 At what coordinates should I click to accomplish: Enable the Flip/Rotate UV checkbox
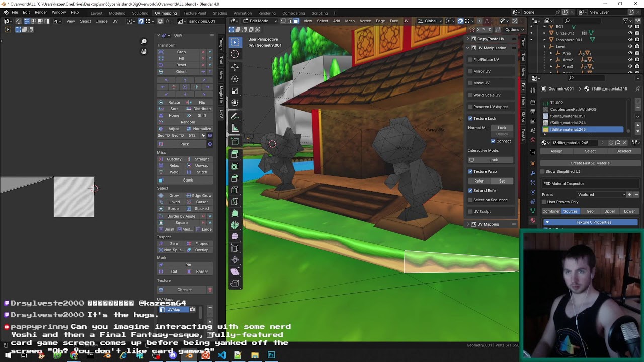click(x=470, y=60)
